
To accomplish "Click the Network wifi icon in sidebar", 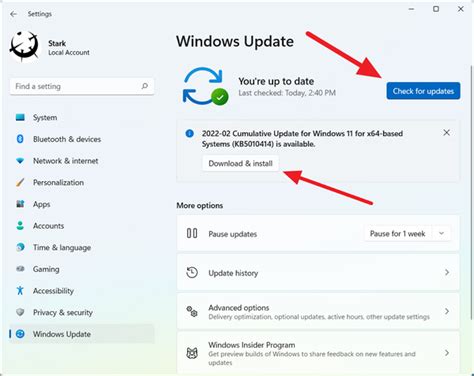I will coord(20,161).
